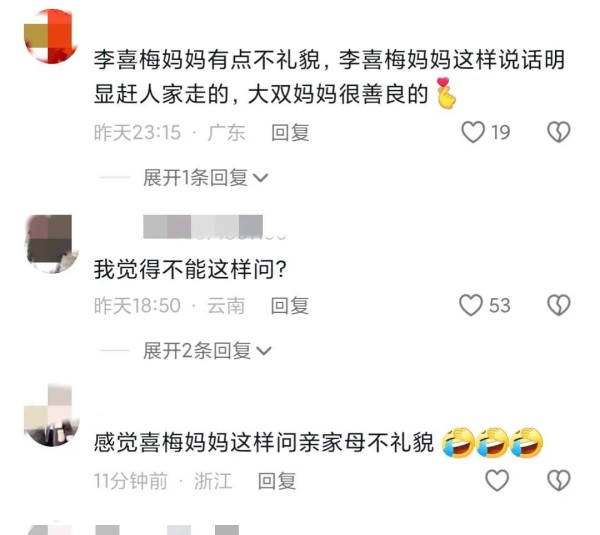Reply to the Guangdong comment via 回复
This screenshot has height=535, width=600.
(290, 133)
